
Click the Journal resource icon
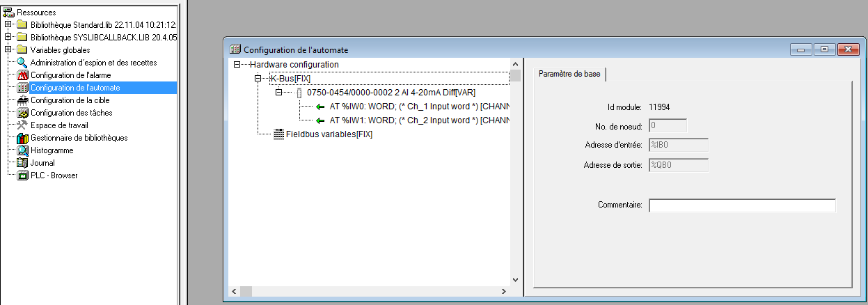tap(22, 163)
